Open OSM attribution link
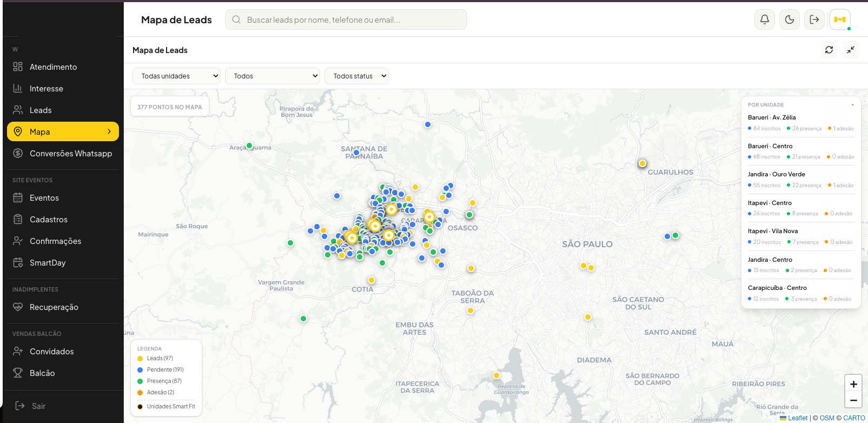This screenshot has width=868, height=423. [827, 418]
